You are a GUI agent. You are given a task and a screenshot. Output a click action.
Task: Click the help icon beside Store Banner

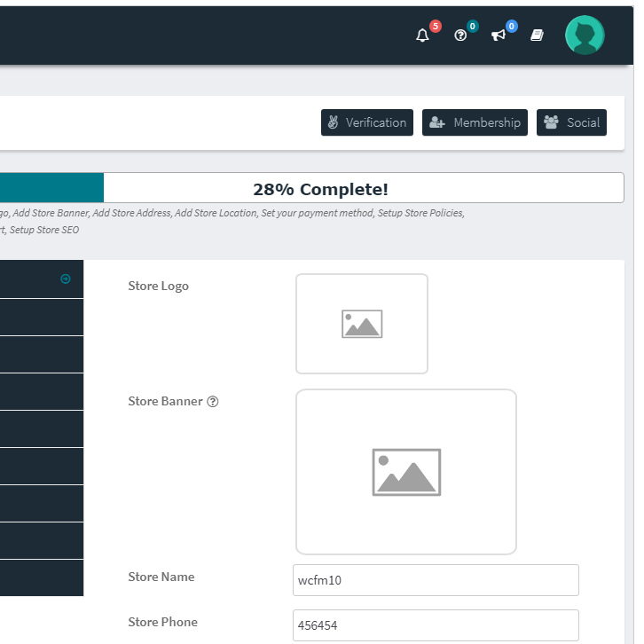(x=213, y=401)
